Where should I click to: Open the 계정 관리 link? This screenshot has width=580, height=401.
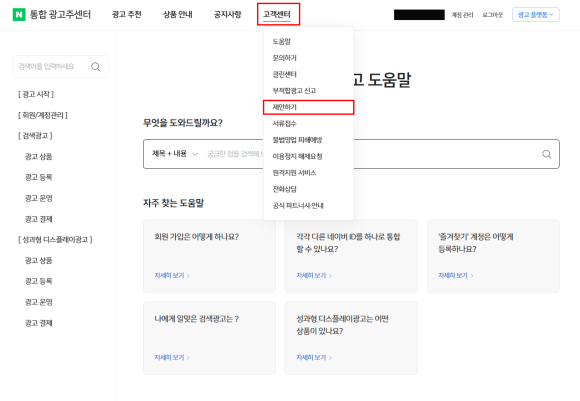tap(462, 15)
